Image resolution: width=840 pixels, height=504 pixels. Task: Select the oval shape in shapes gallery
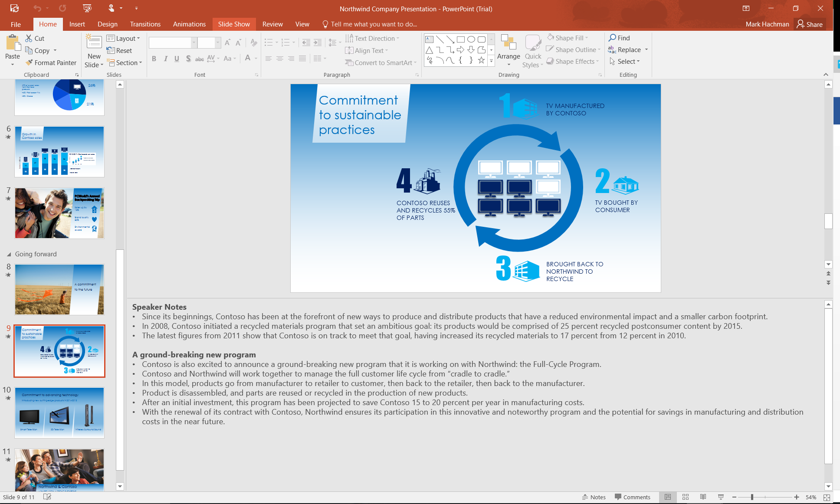471,39
